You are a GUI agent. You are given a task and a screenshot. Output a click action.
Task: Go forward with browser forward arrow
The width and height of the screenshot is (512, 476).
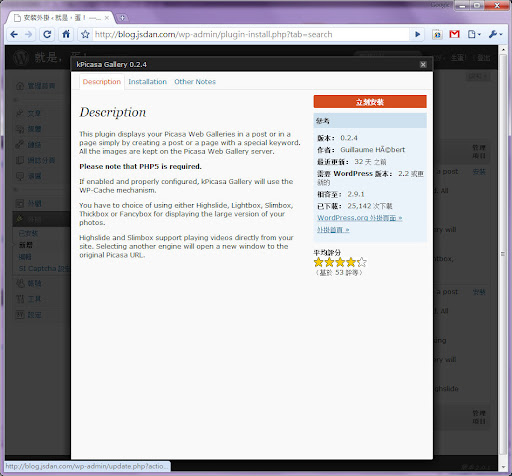[29, 34]
